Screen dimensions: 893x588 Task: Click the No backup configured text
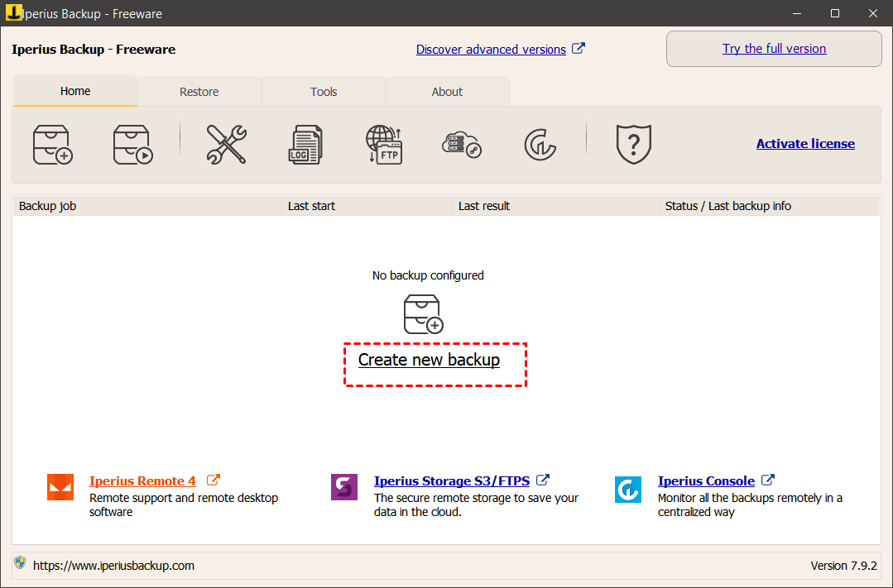[x=428, y=275]
